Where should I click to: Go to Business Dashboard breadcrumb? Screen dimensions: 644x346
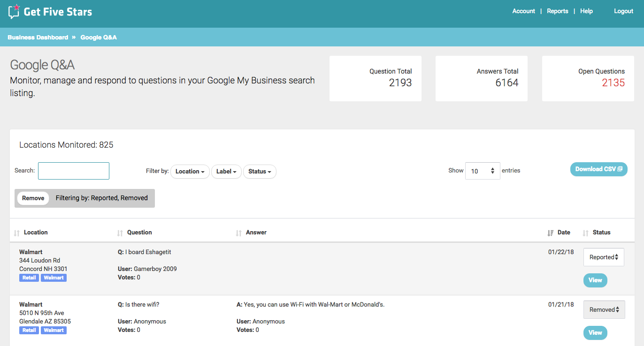(x=38, y=38)
